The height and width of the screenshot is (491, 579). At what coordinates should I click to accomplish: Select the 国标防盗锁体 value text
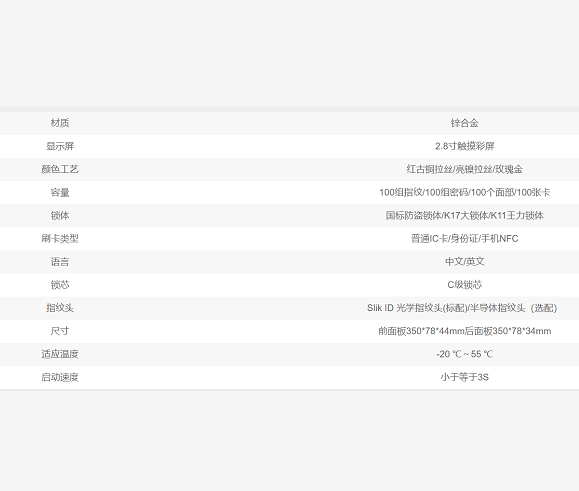[414, 215]
